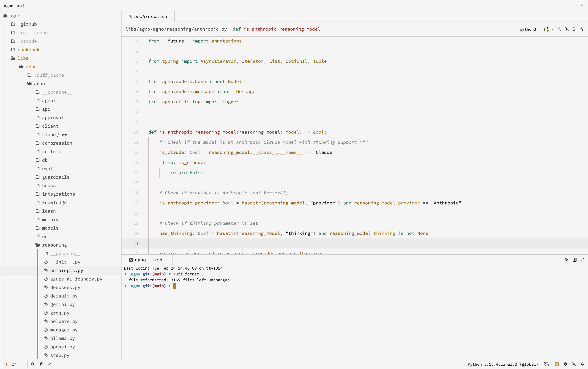The image size is (588, 369).
Task: Open search in bottom-left status bar
Action: pos(33,364)
